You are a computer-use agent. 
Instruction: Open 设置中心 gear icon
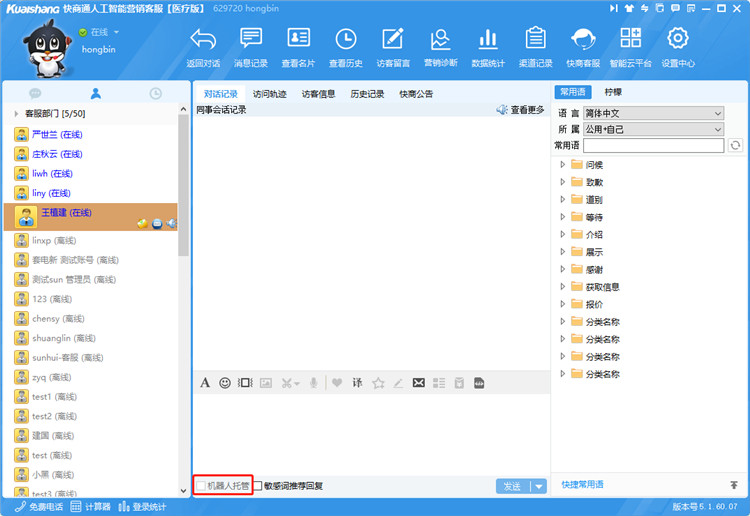tap(678, 46)
